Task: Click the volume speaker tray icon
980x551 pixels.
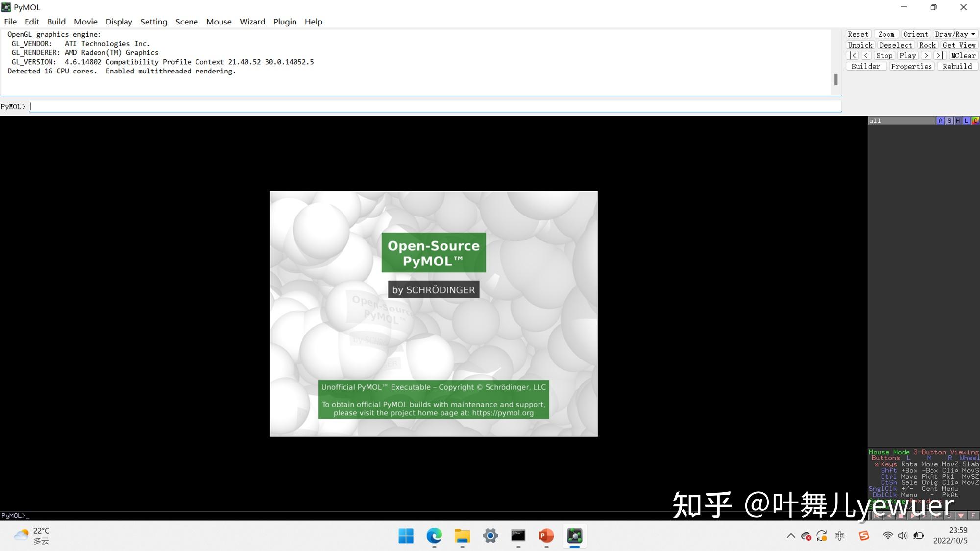Action: point(903,536)
